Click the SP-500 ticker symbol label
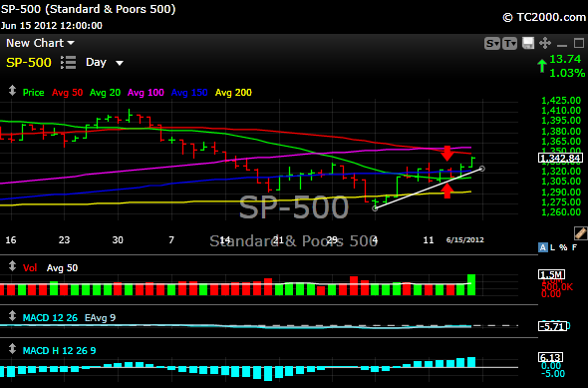This screenshot has width=588, height=388. (29, 62)
